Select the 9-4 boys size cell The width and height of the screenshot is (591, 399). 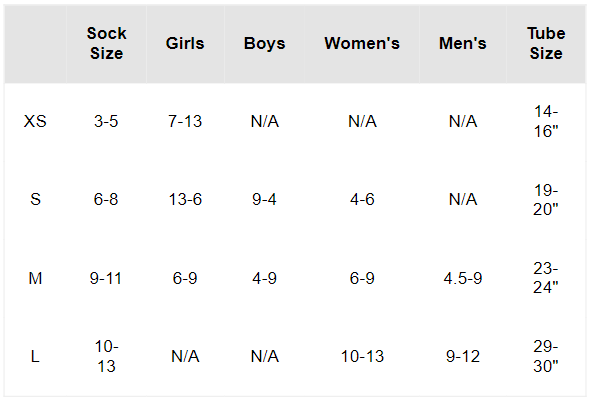tap(264, 199)
